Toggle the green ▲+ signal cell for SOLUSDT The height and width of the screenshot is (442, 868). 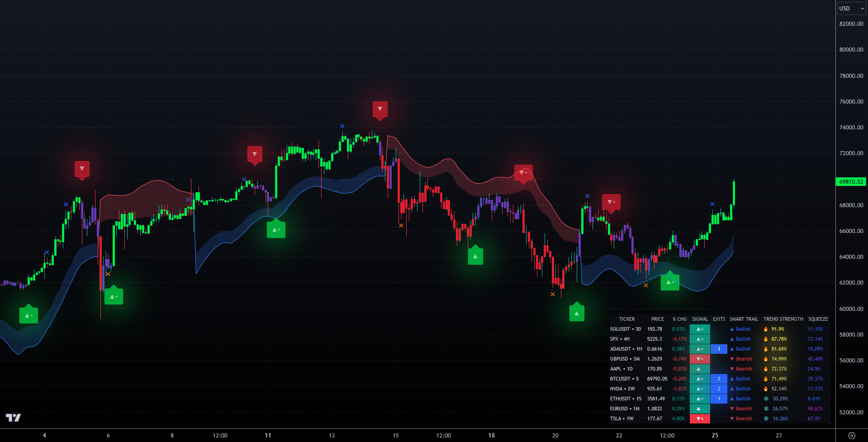[x=700, y=329]
